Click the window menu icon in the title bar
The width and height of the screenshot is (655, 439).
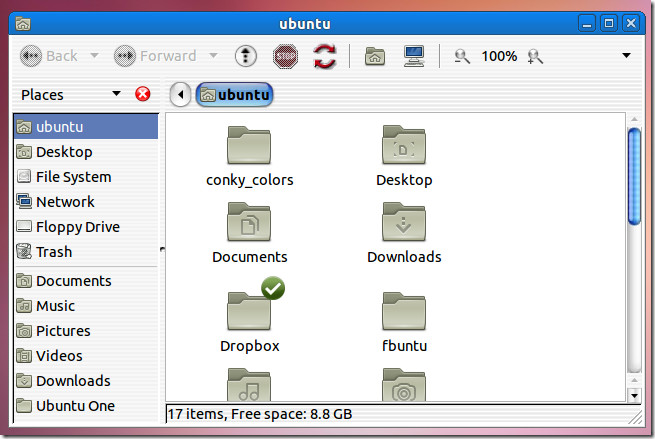coord(23,24)
